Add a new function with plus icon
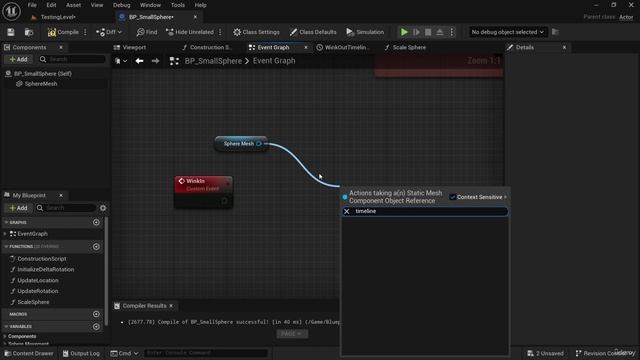 click(x=96, y=247)
